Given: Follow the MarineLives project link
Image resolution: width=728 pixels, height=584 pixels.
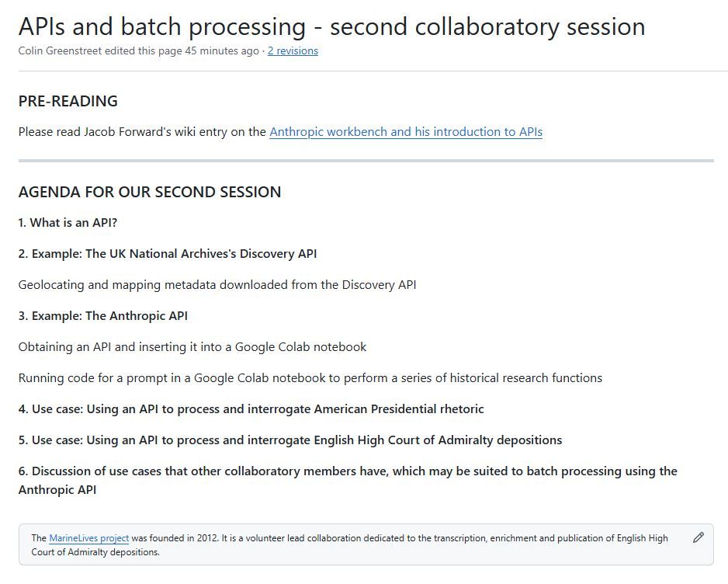Looking at the screenshot, I should 88,538.
